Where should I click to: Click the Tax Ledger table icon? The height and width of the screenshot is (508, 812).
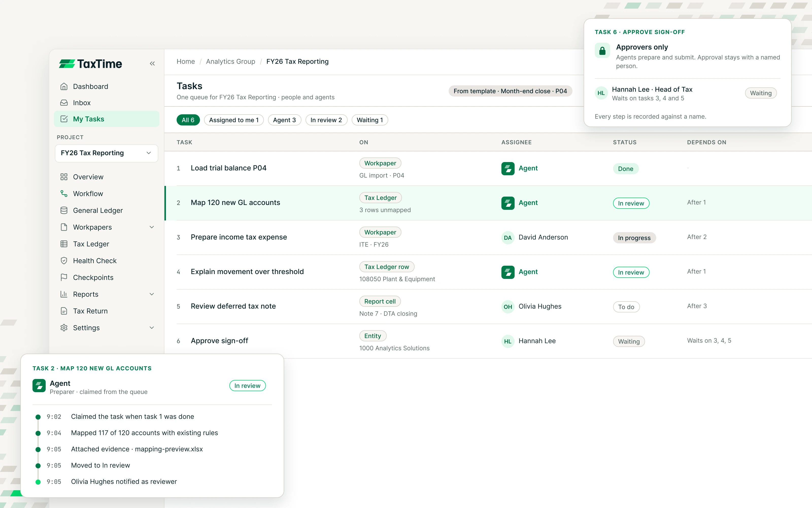pos(64,244)
